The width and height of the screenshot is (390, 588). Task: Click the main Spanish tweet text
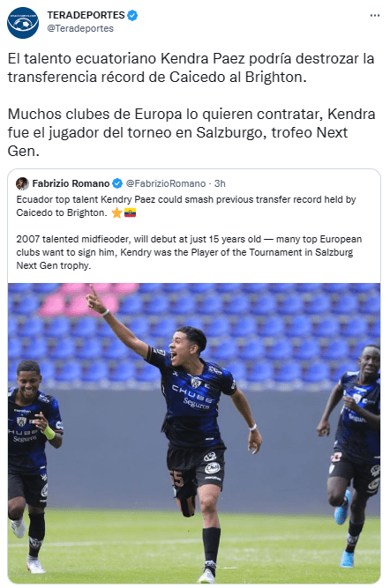191,105
